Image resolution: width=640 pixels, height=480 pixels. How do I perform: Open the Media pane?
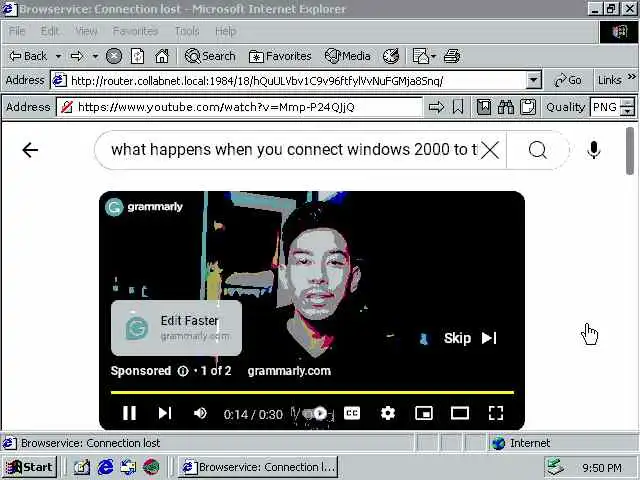click(x=348, y=56)
